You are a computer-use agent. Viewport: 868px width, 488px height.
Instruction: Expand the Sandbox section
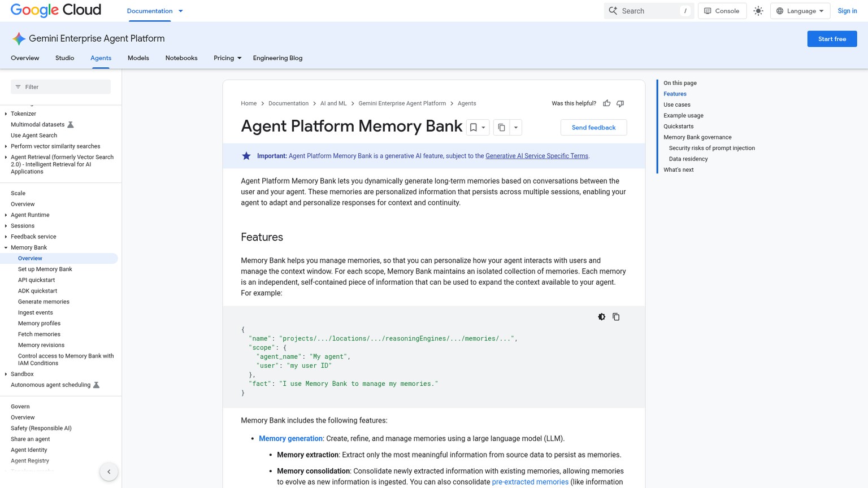pyautogui.click(x=6, y=374)
